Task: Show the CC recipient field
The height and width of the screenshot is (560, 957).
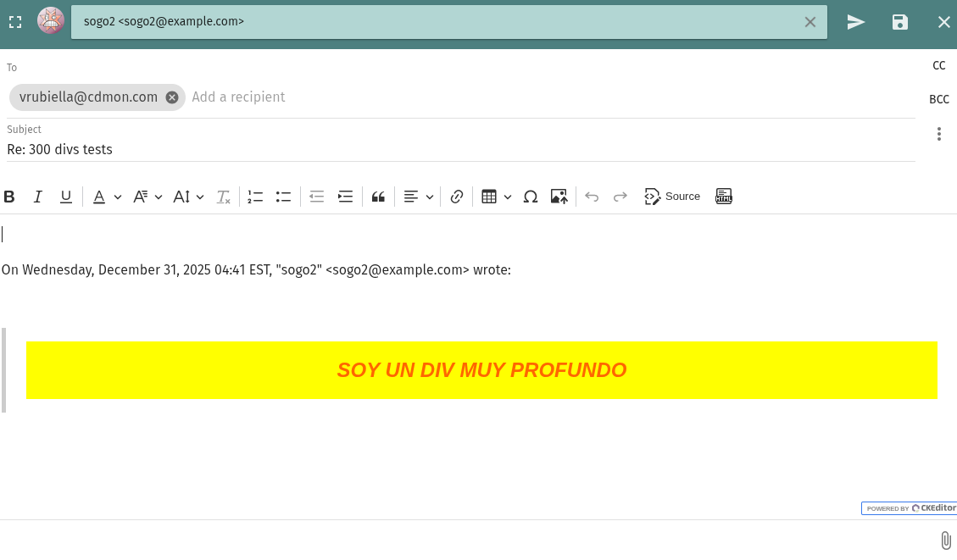Action: click(x=939, y=65)
